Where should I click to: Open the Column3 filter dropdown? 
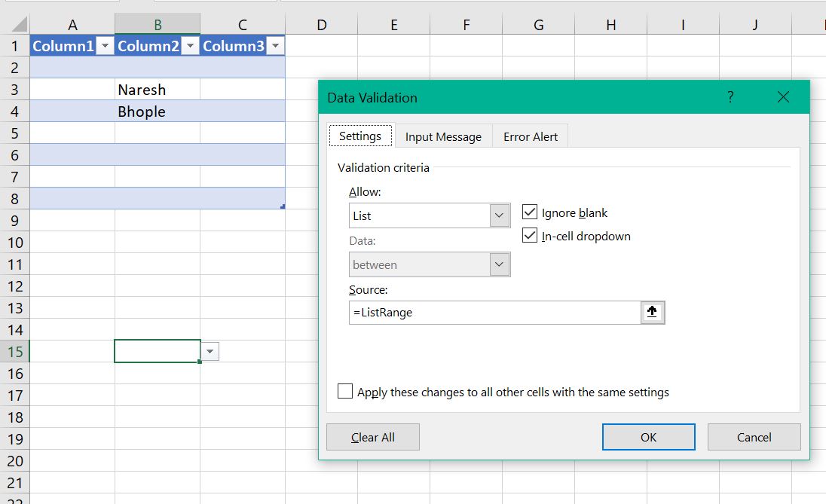[276, 46]
